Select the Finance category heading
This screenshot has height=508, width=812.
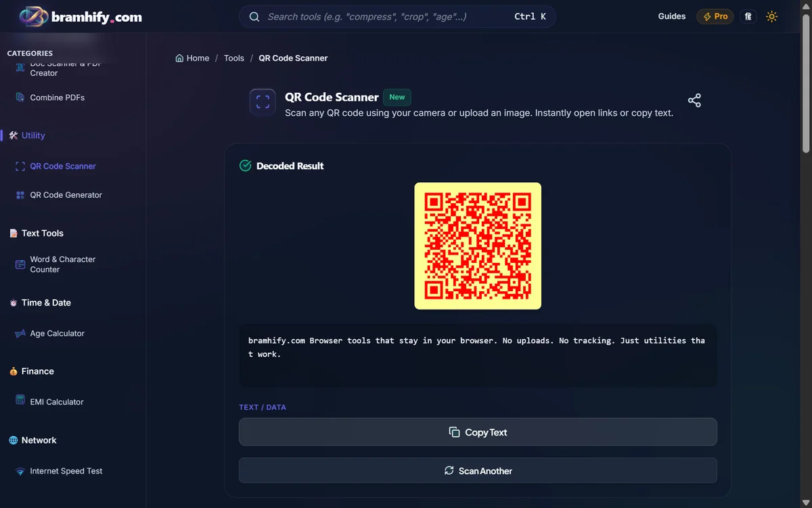click(x=37, y=371)
